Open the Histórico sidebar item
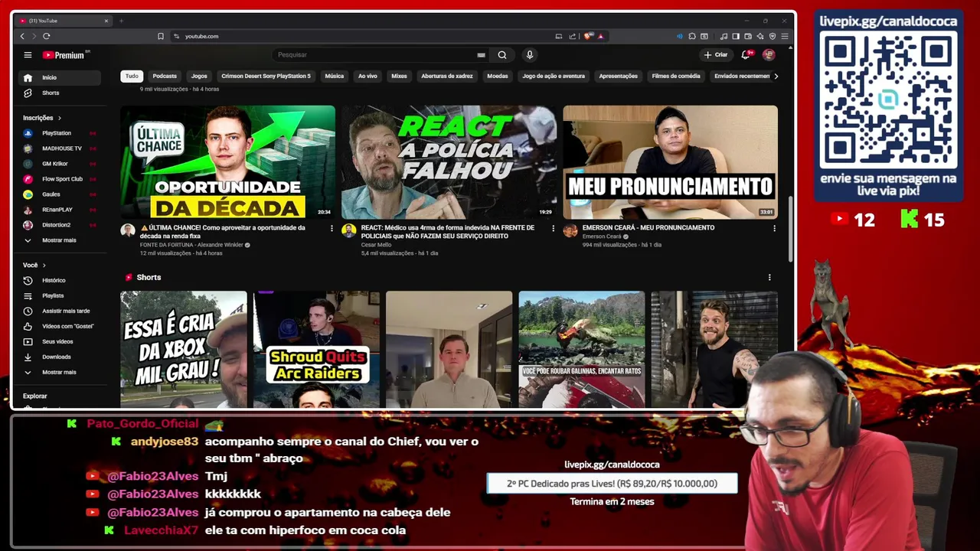980x551 pixels. [60, 280]
